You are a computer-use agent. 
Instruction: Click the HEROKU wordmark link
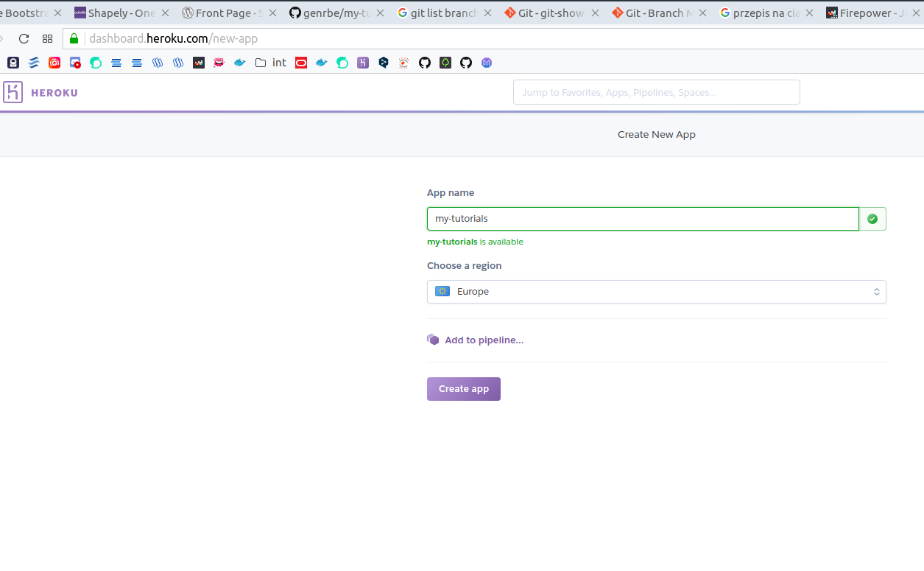click(54, 93)
